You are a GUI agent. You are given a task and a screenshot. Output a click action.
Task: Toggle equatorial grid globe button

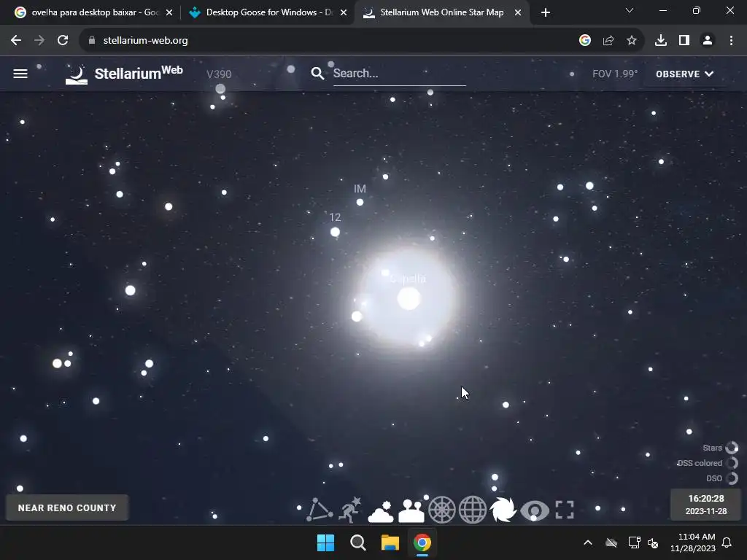tap(472, 510)
